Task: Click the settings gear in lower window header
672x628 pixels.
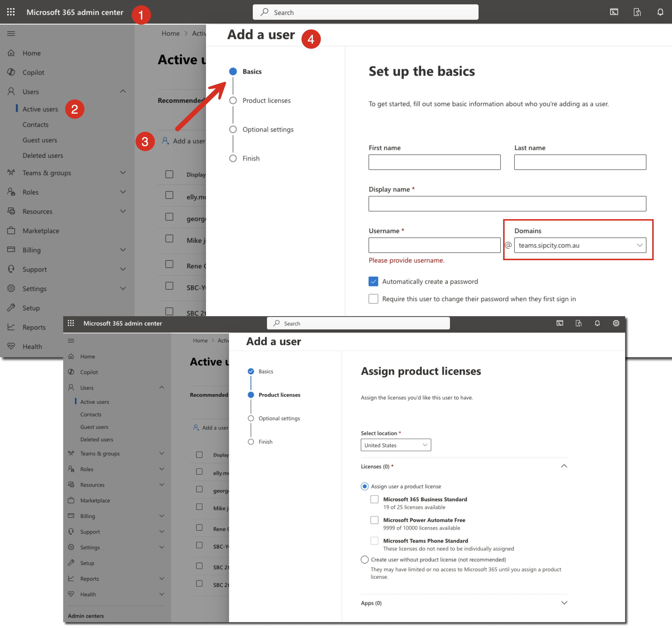Action: 616,323
